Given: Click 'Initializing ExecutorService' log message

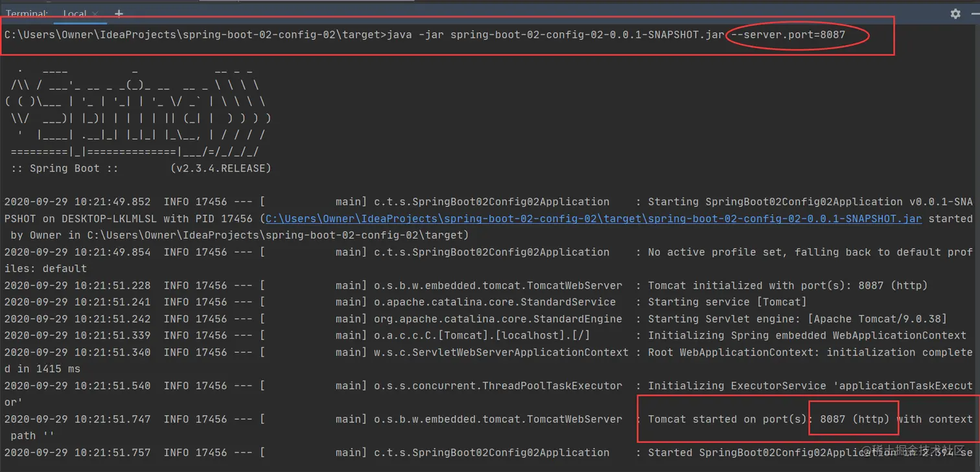Looking at the screenshot, I should [x=810, y=386].
